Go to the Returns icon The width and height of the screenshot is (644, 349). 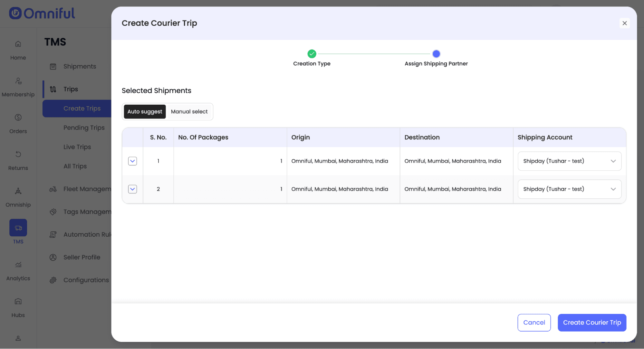[18, 154]
